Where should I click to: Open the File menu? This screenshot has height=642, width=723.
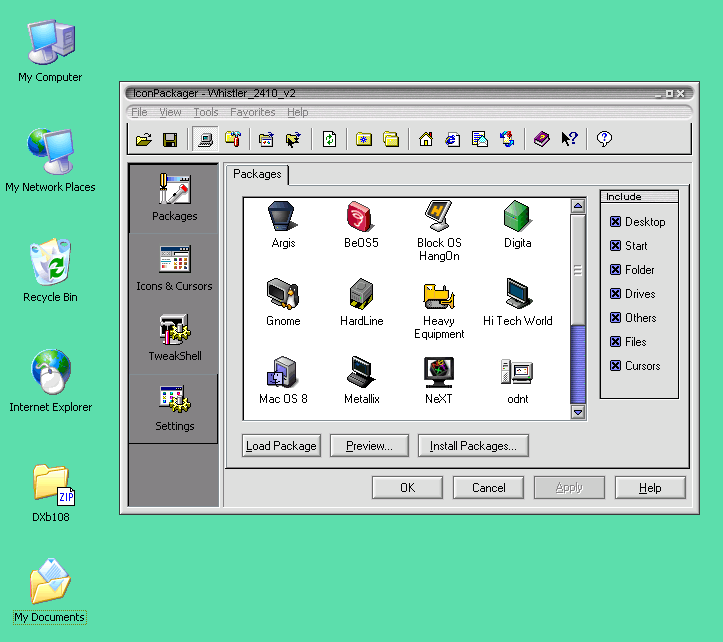pos(139,112)
